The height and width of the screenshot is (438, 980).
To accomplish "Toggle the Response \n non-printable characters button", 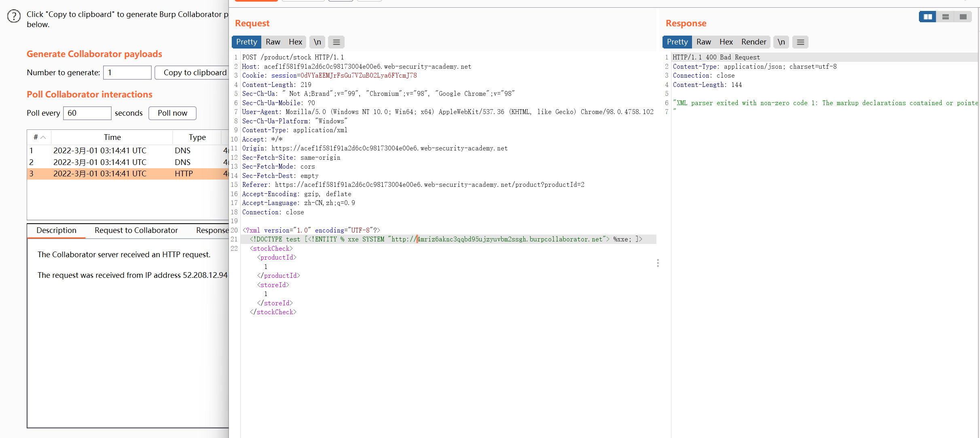I will click(x=781, y=42).
